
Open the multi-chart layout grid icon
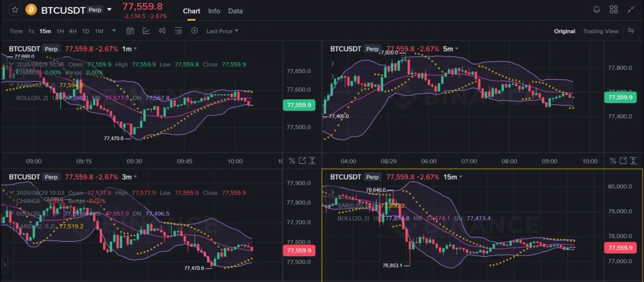point(614,9)
